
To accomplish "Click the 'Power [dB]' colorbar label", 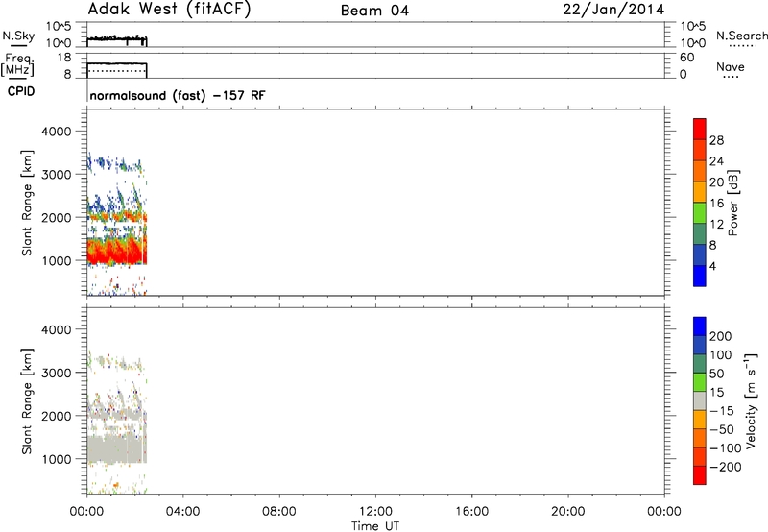I will [x=733, y=203].
